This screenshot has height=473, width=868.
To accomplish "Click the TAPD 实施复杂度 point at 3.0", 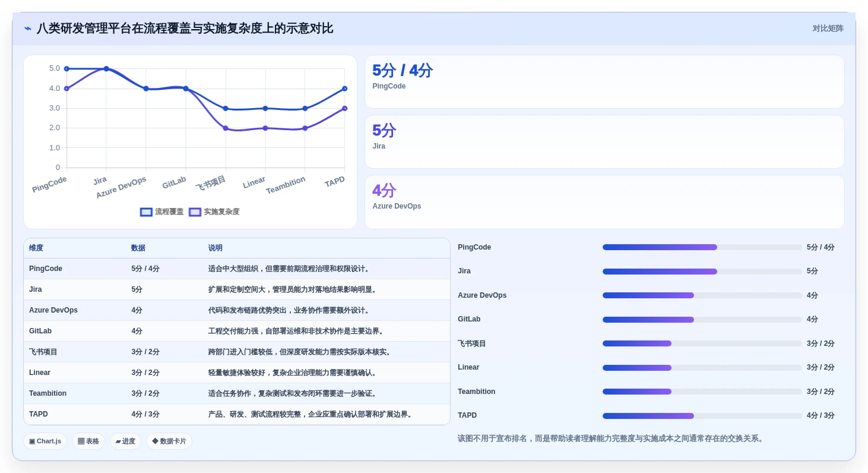I will (x=344, y=108).
